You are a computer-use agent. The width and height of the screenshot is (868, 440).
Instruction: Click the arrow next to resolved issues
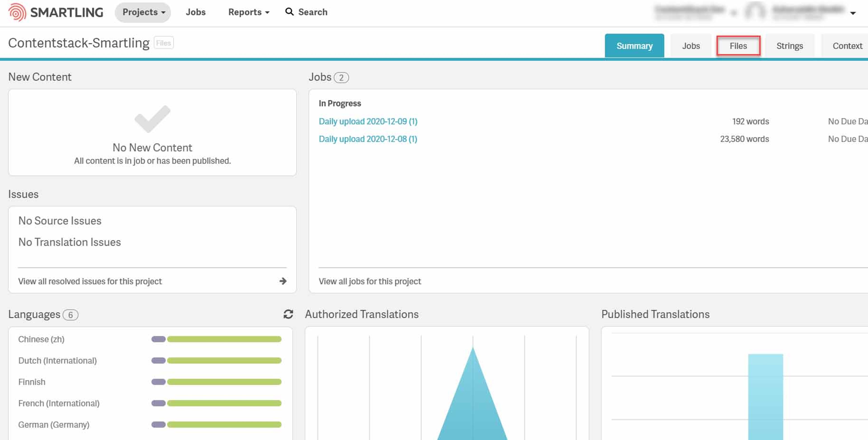(x=283, y=281)
